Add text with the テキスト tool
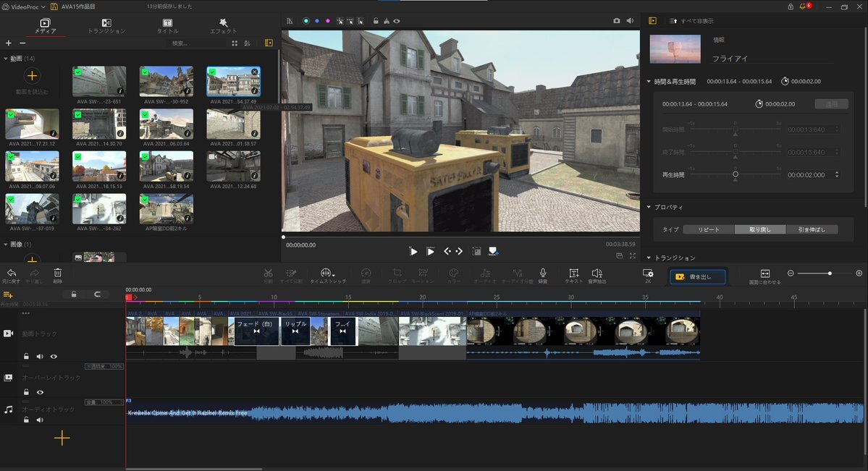This screenshot has height=471, width=868. coord(573,275)
